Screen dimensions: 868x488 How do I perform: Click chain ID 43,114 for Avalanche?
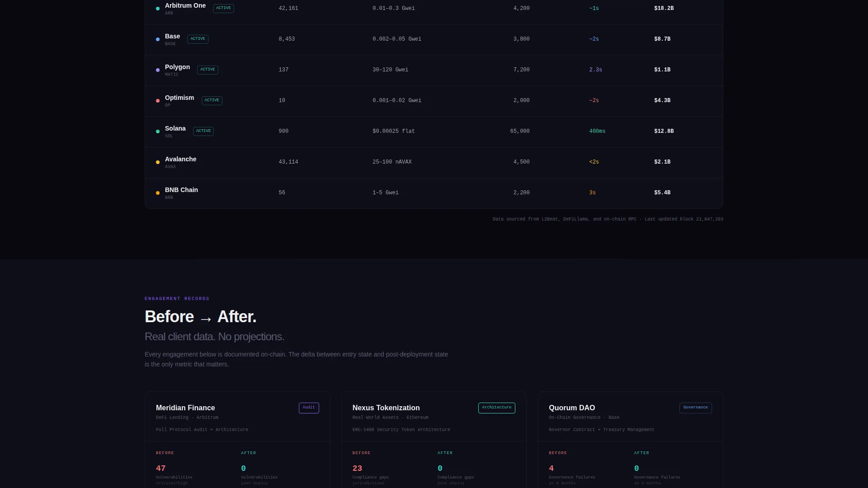click(x=288, y=162)
